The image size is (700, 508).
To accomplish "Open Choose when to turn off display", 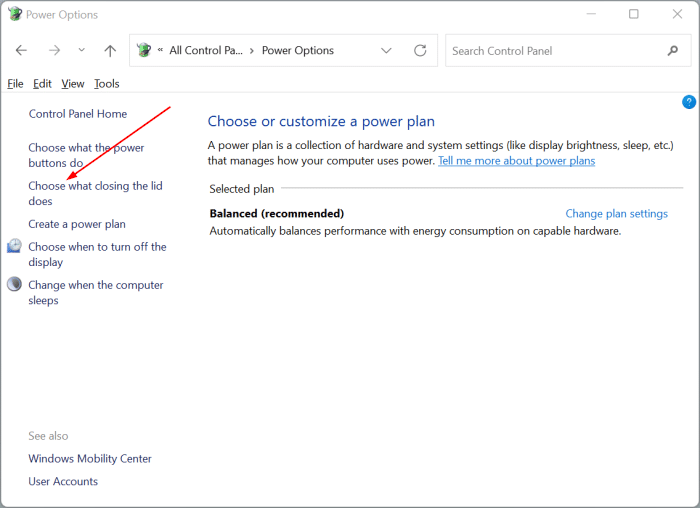I will point(97,254).
